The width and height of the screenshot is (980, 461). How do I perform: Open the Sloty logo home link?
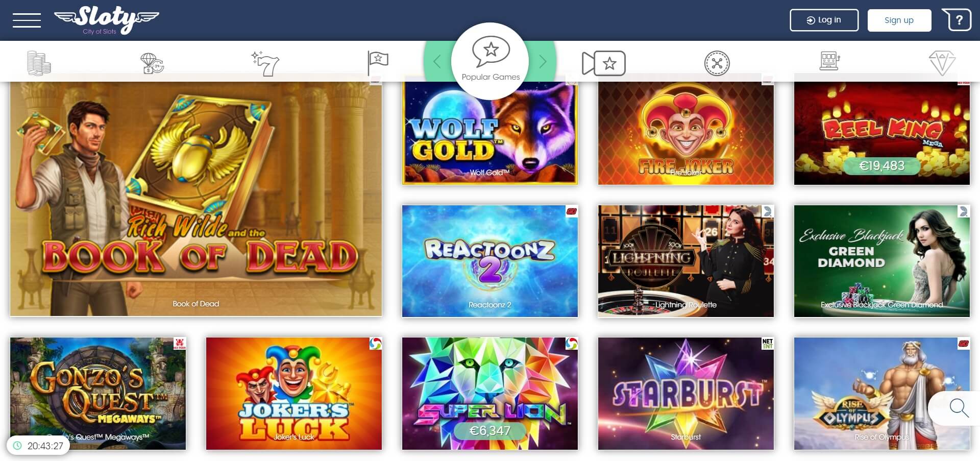107,20
